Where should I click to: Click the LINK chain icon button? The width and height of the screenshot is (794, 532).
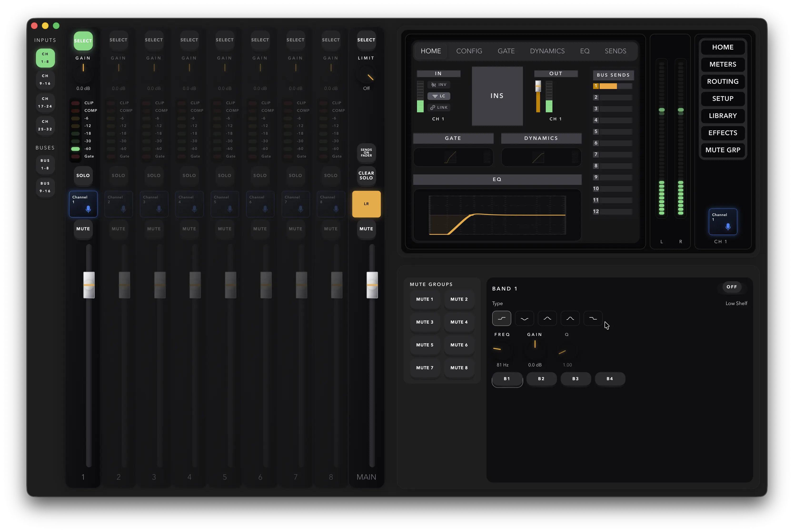click(439, 108)
